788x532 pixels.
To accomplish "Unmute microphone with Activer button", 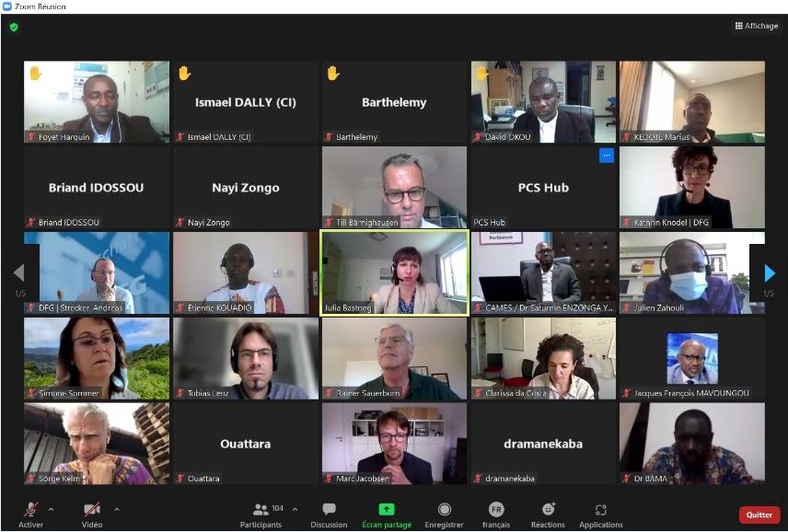I will click(30, 515).
